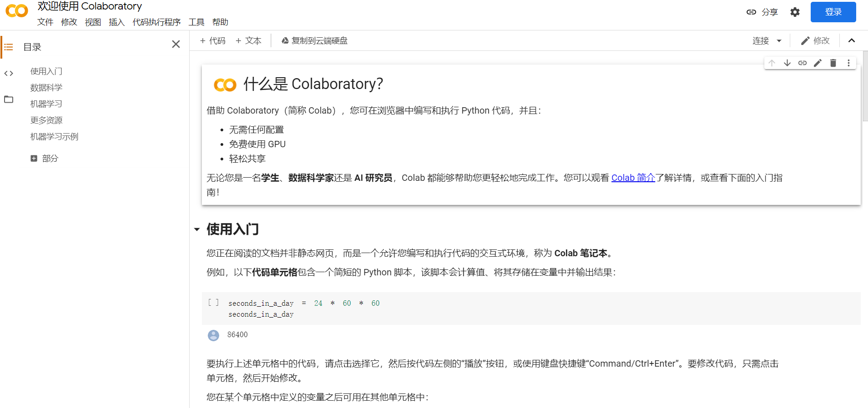Click the 什么是 Colaboratory? heading

[313, 84]
